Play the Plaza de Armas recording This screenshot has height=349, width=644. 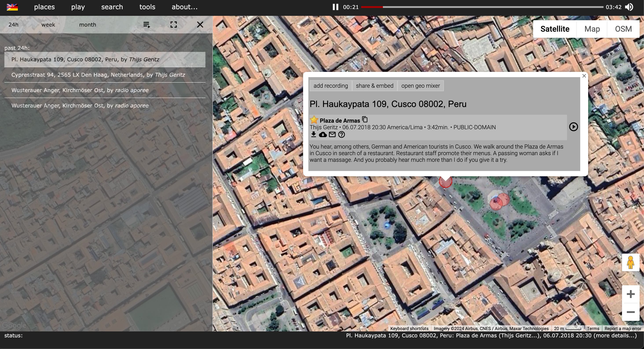[x=573, y=127]
